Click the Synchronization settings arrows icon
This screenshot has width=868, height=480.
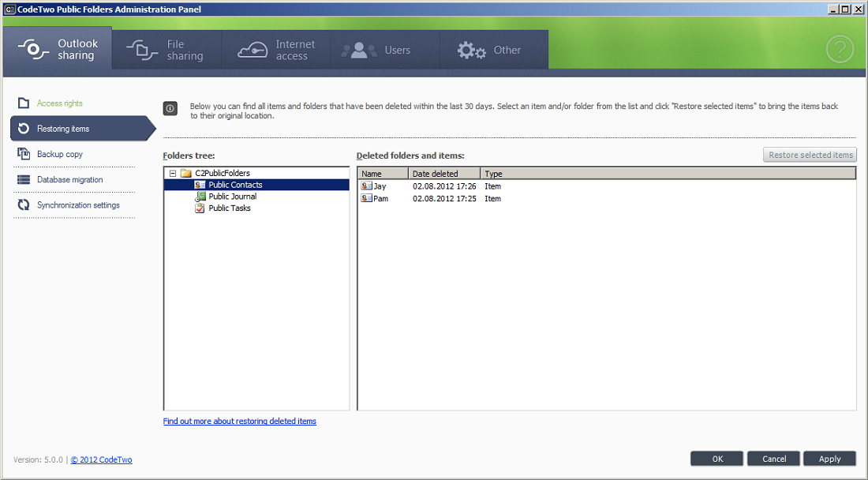point(23,204)
